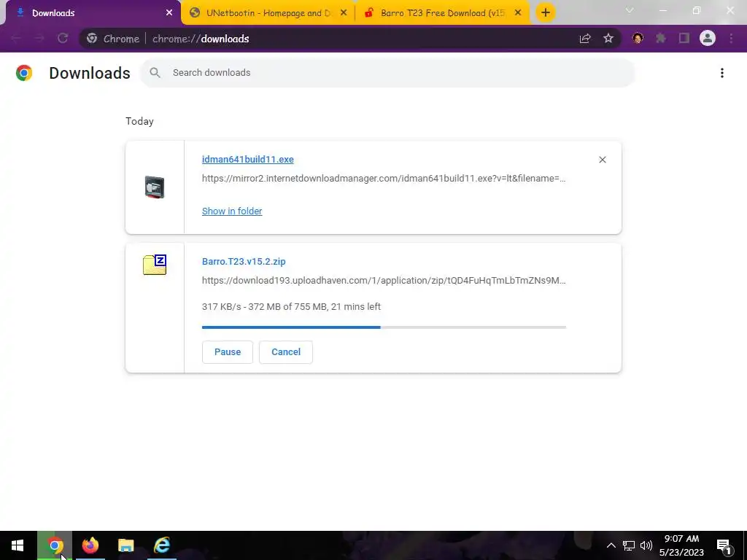Viewport: 747px width, 560px height.
Task: Click the Chrome site info chip
Action: (113, 39)
